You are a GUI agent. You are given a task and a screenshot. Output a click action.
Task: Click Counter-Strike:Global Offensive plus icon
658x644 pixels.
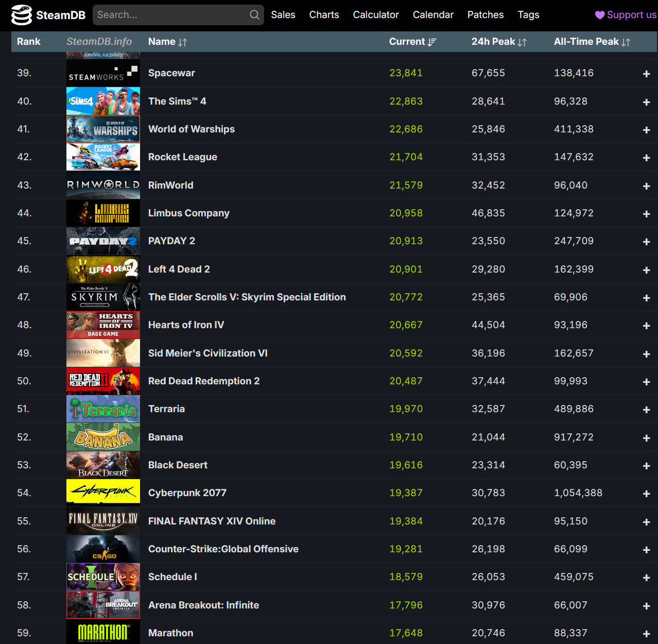pyautogui.click(x=647, y=550)
